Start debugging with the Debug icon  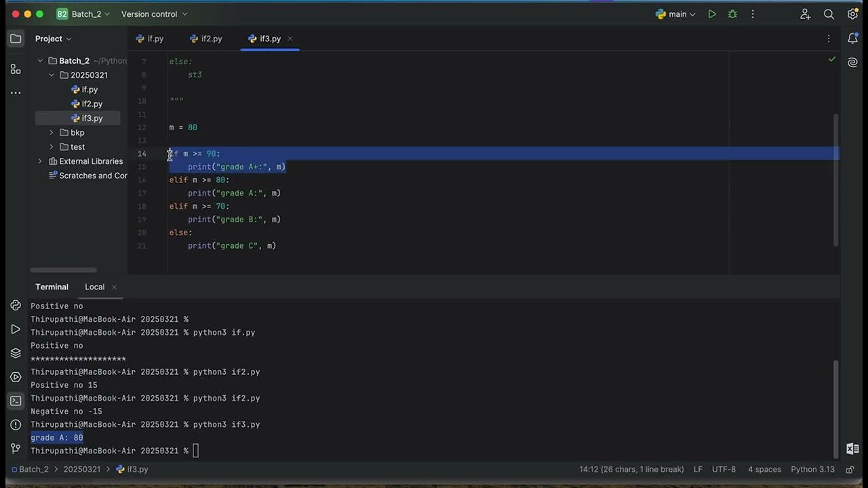[732, 14]
